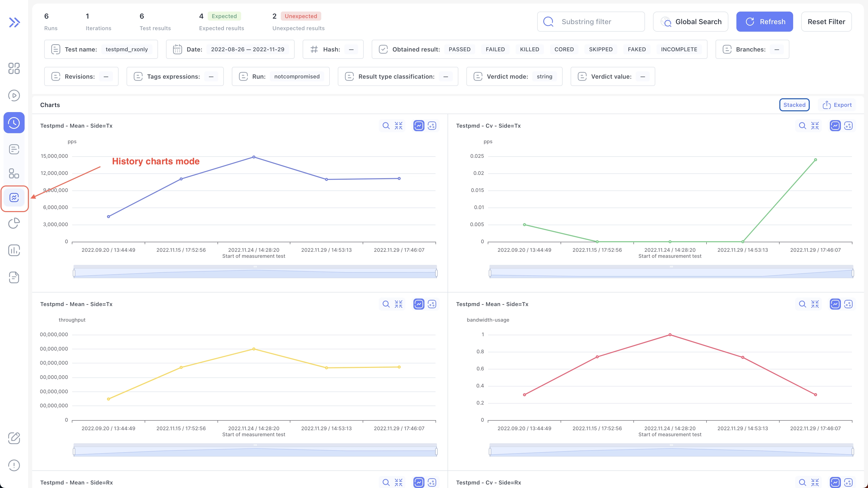
Task: Collapse icon on Testpmd Cv Side=Tx chart
Action: click(x=815, y=126)
